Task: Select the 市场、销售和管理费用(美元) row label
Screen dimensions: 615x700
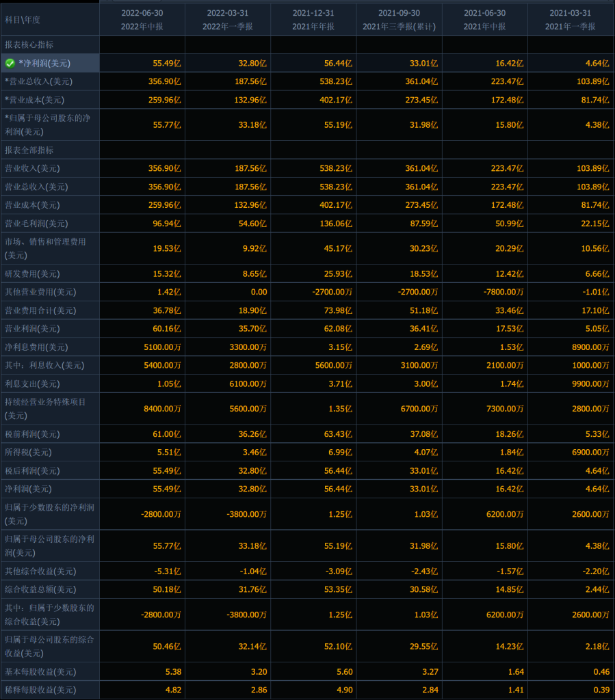Action: pos(45,249)
